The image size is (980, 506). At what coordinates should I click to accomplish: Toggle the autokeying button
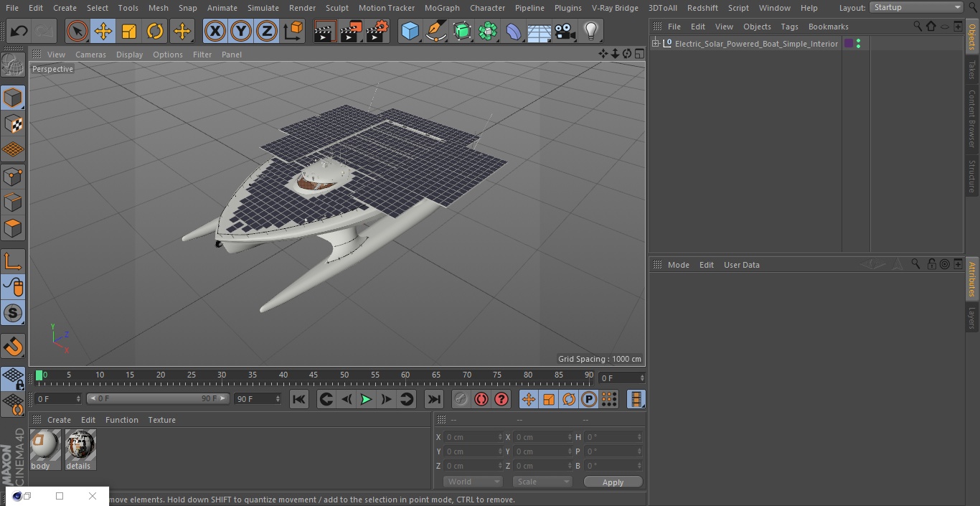481,399
